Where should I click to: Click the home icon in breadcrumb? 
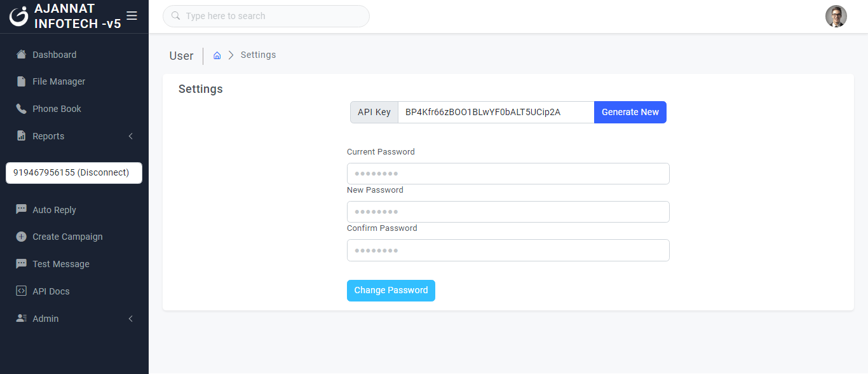click(217, 55)
